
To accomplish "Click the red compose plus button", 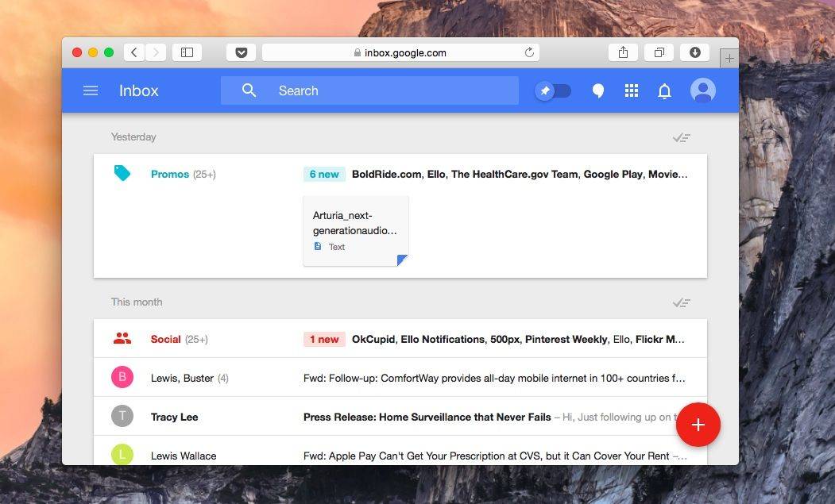I will 698,425.
